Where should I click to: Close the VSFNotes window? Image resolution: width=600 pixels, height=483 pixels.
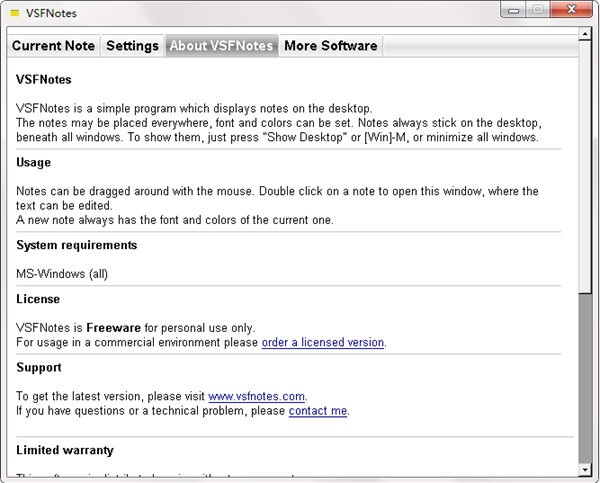click(x=571, y=10)
